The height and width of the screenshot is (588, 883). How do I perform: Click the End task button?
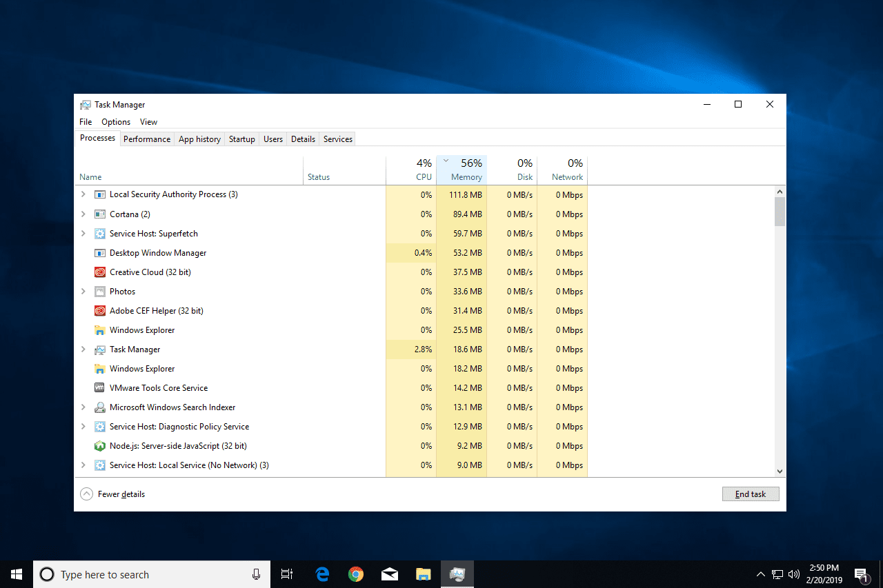(751, 494)
